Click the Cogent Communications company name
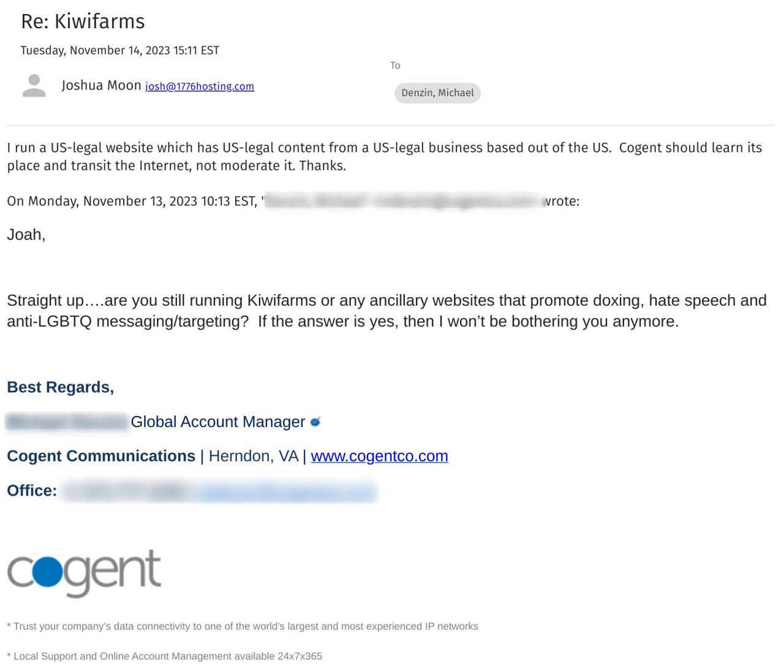The width and height of the screenshot is (784, 672). point(101,456)
